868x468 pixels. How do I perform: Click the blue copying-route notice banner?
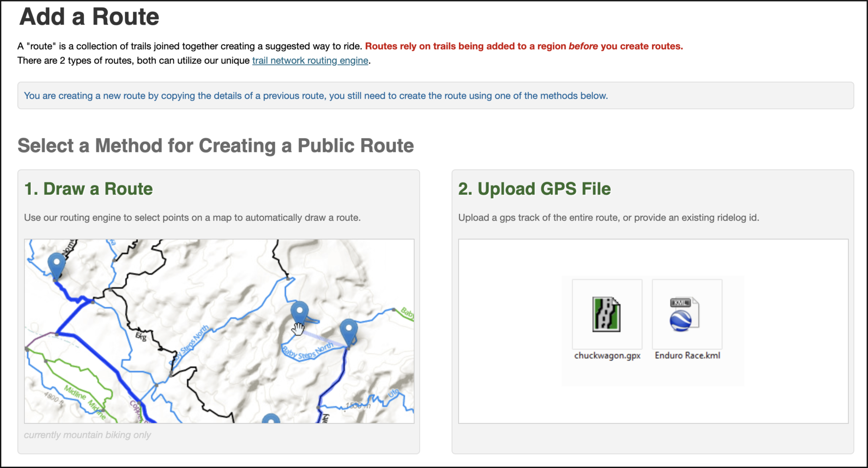[x=316, y=96]
